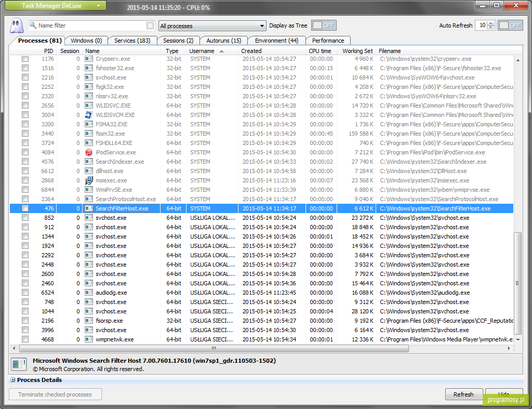This screenshot has width=532, height=409.
Task: Expand the Process Details section
Action: coord(12,380)
